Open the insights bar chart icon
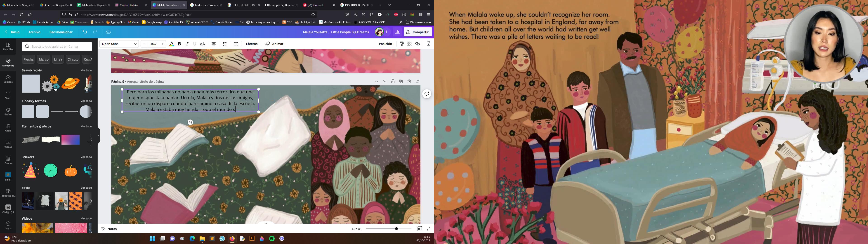 (x=397, y=32)
